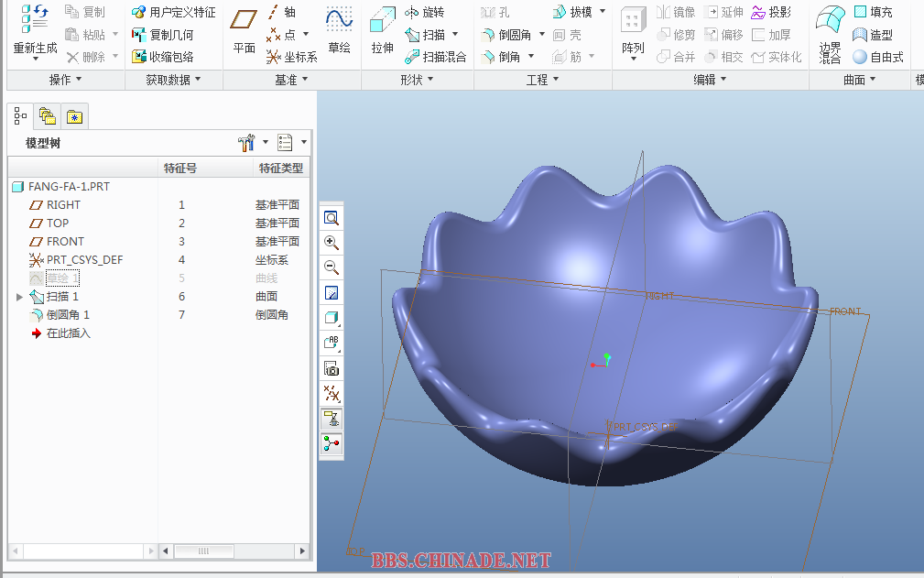Expand the 扫描 1 tree node
The height and width of the screenshot is (578, 924).
[20, 297]
